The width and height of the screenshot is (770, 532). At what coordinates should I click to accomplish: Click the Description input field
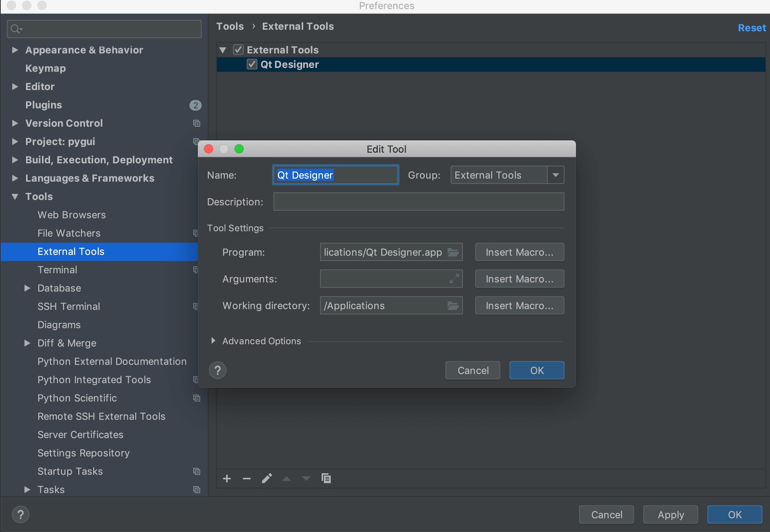[x=419, y=202]
